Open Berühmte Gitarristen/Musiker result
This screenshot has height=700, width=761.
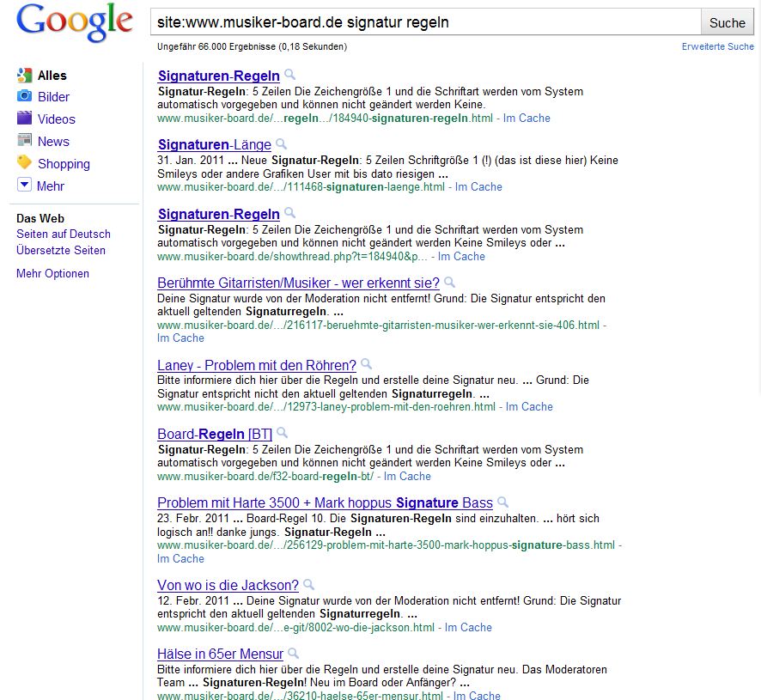coord(299,283)
